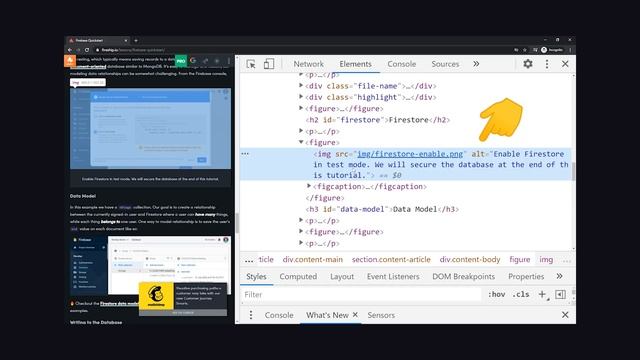
Task: Toggle :hov element state panel
Action: pos(496,294)
